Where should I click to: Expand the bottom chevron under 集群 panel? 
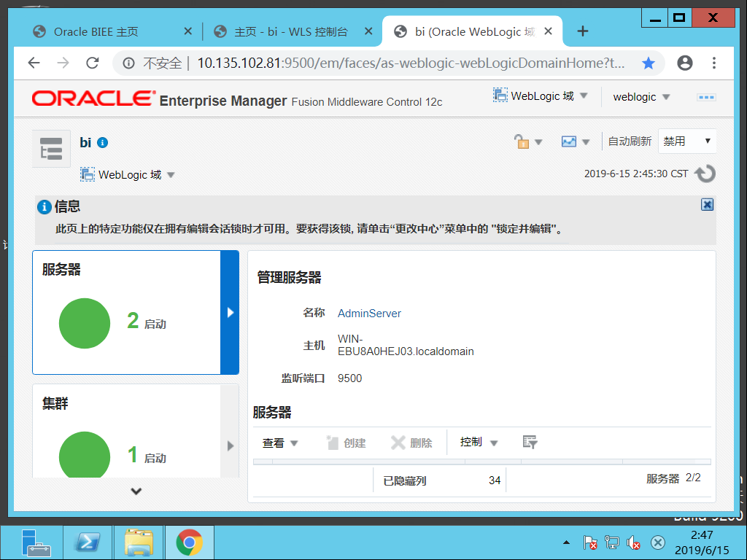click(x=136, y=491)
